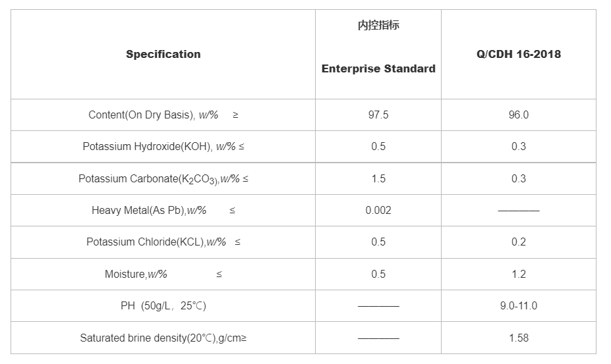Click the 0.002 heavy metal value

(x=378, y=210)
